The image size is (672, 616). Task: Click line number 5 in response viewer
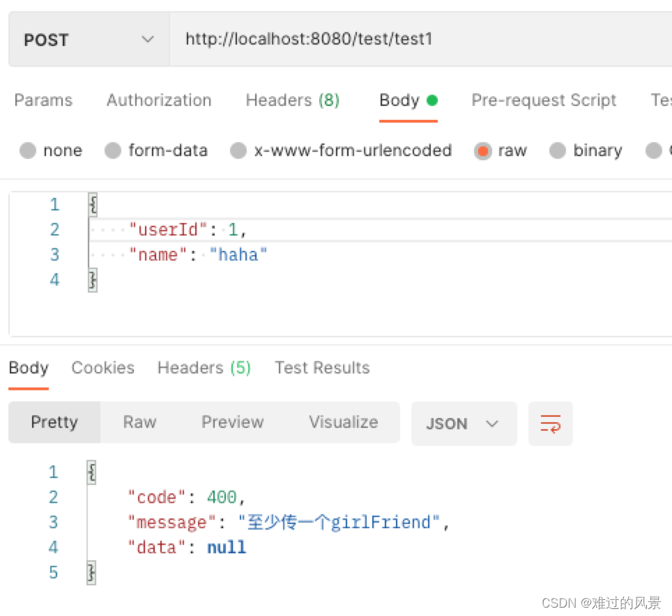click(53, 573)
